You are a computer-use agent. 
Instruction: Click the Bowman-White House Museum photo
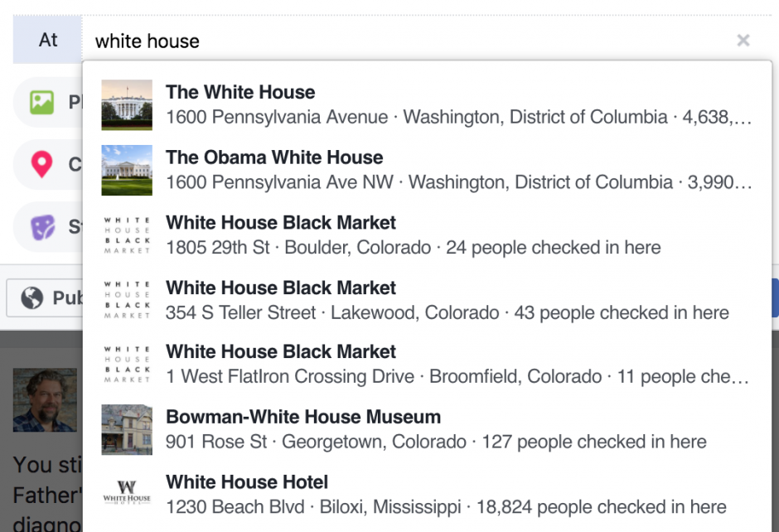pos(126,428)
